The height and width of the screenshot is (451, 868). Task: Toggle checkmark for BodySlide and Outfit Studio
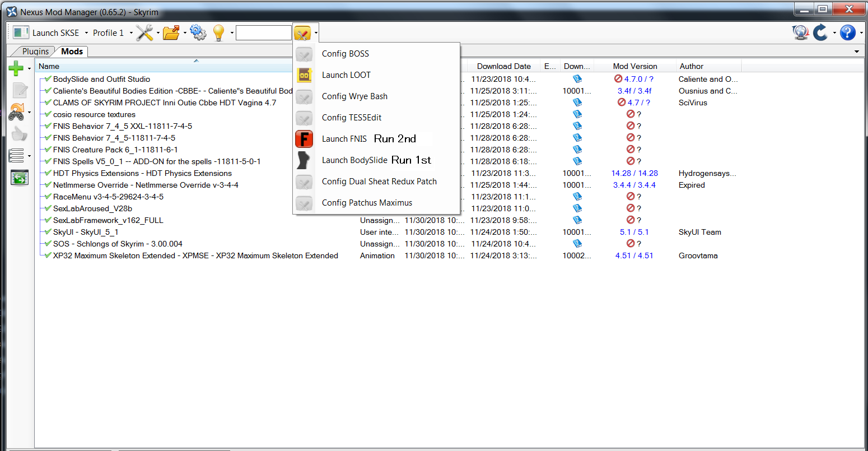click(x=48, y=79)
